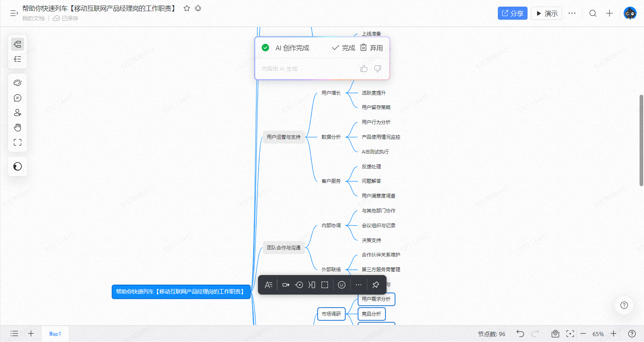The image size is (644, 342).
Task: Open the 65% zoom level menu
Action: pyautogui.click(x=598, y=334)
